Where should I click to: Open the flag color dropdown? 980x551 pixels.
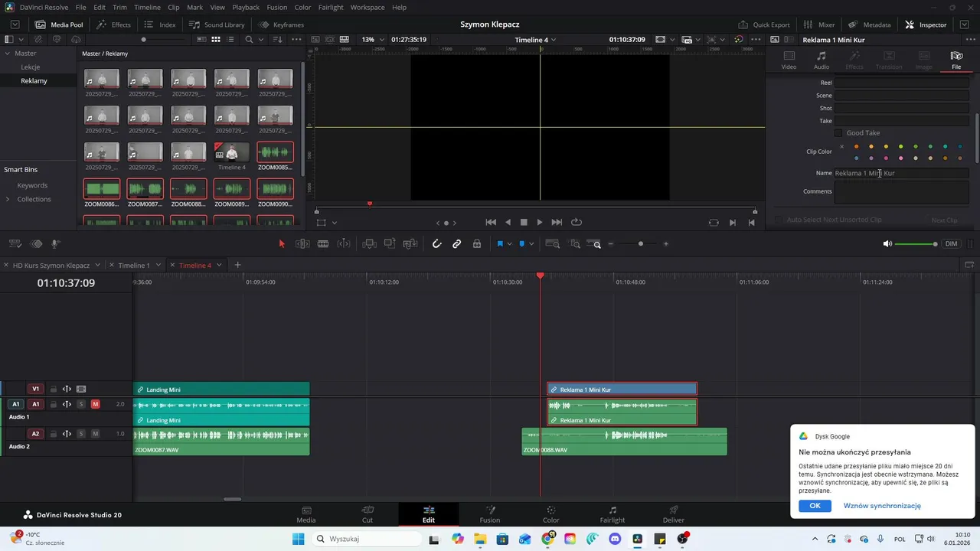point(510,244)
